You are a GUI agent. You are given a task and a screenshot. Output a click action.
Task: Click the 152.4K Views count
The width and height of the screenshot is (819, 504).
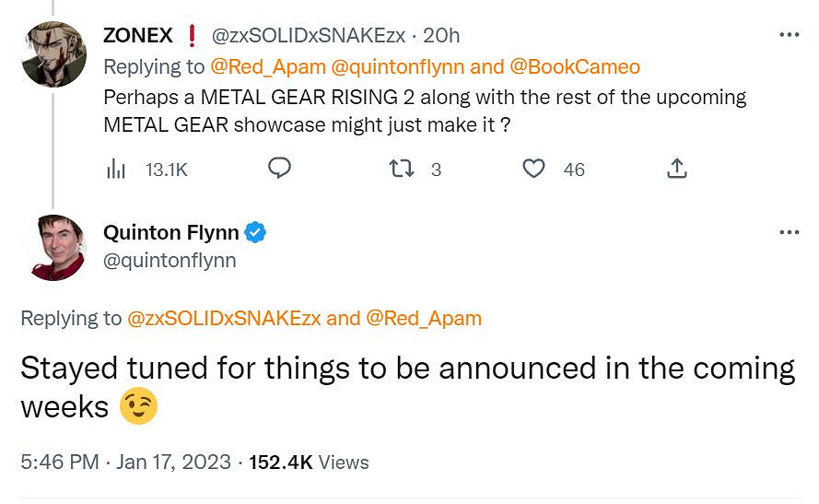(309, 462)
